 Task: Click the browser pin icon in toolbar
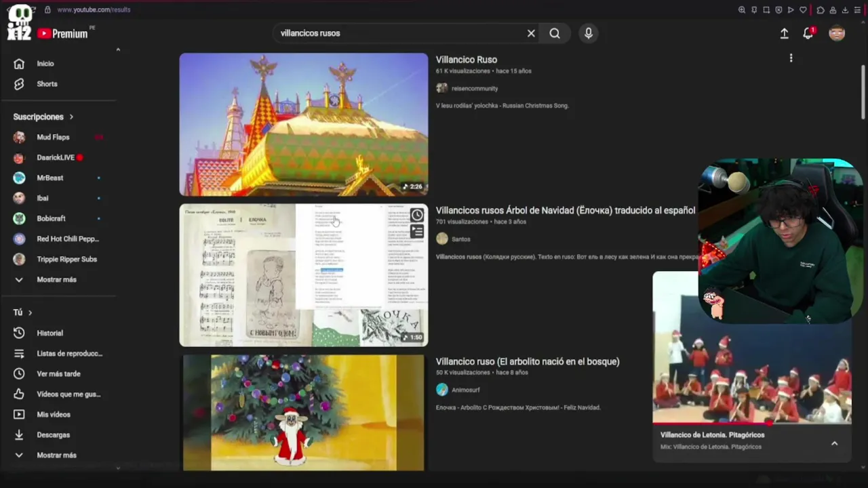coord(754,10)
